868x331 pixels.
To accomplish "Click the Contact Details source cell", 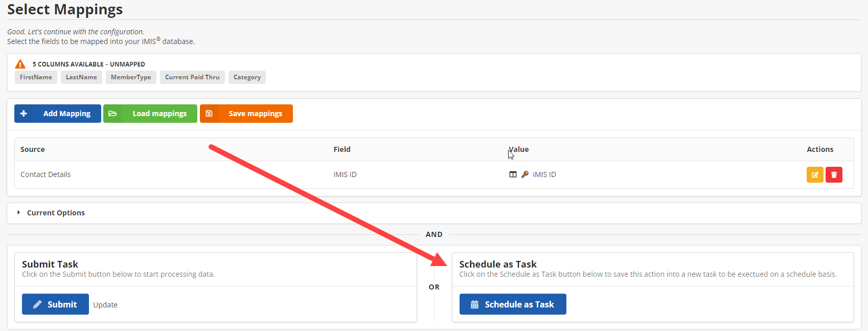I will 45,174.
